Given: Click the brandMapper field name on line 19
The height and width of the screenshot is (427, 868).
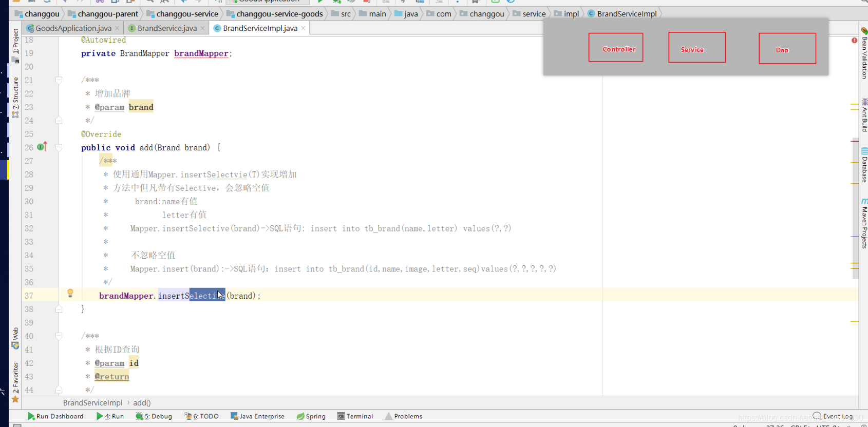Looking at the screenshot, I should pyautogui.click(x=201, y=53).
